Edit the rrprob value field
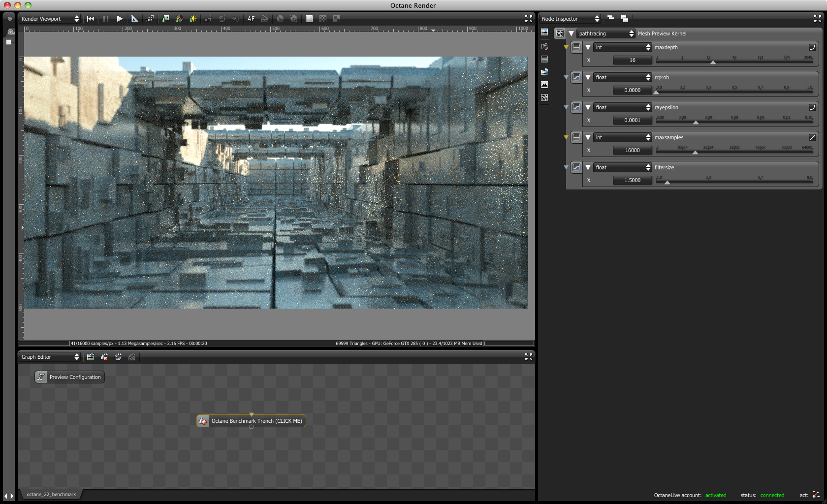 click(633, 90)
